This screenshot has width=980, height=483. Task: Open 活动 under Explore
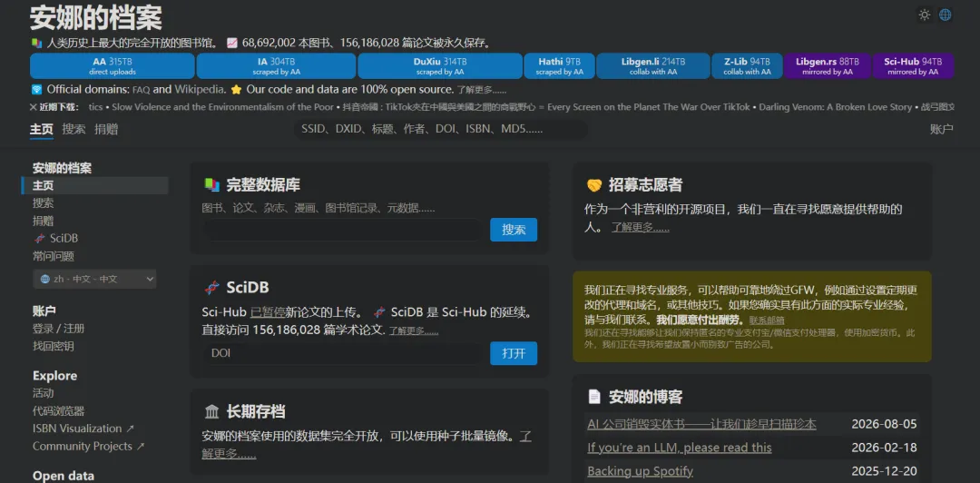44,393
